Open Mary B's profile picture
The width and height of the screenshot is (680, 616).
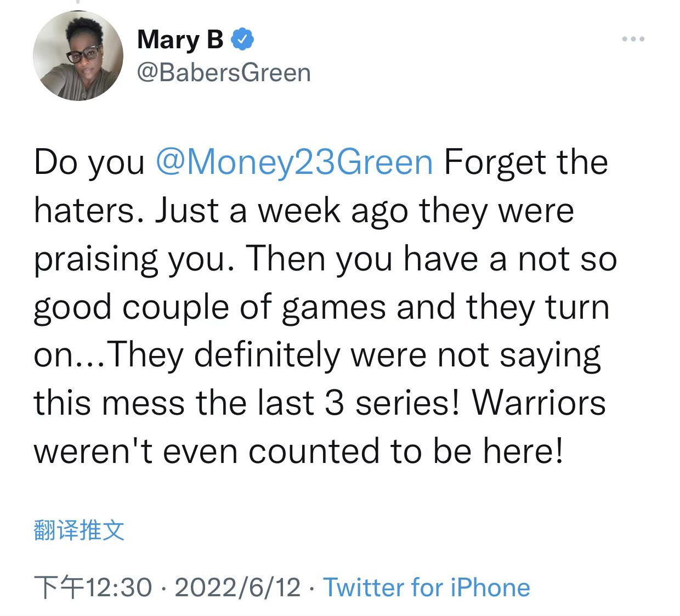78,55
